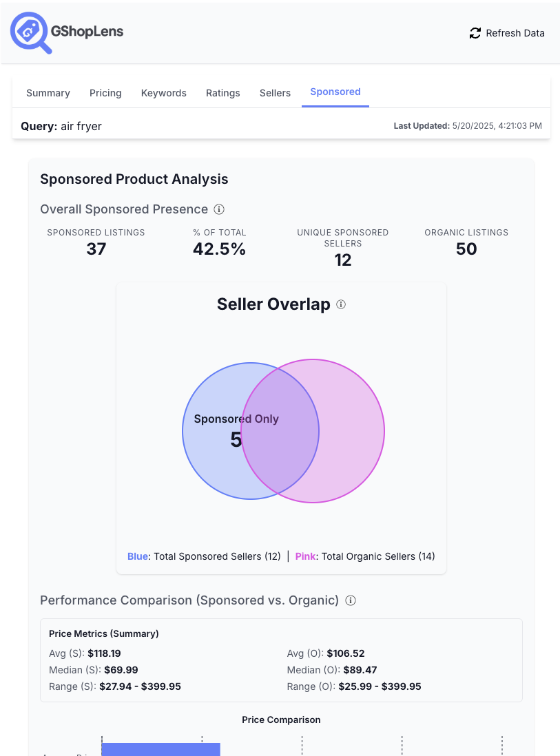Switch to the Summary tab
The image size is (560, 756).
(48, 93)
